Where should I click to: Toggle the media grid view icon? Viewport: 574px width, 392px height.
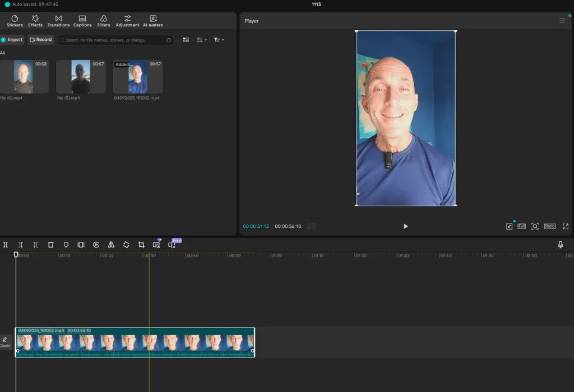pyautogui.click(x=186, y=40)
